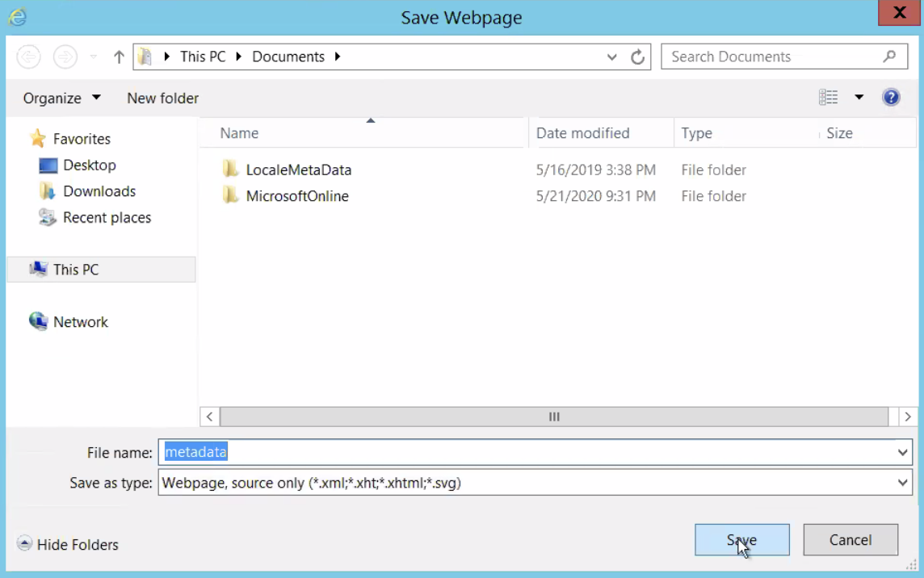This screenshot has width=924, height=578.
Task: Click the search magnifier in Search Documents
Action: pos(888,57)
